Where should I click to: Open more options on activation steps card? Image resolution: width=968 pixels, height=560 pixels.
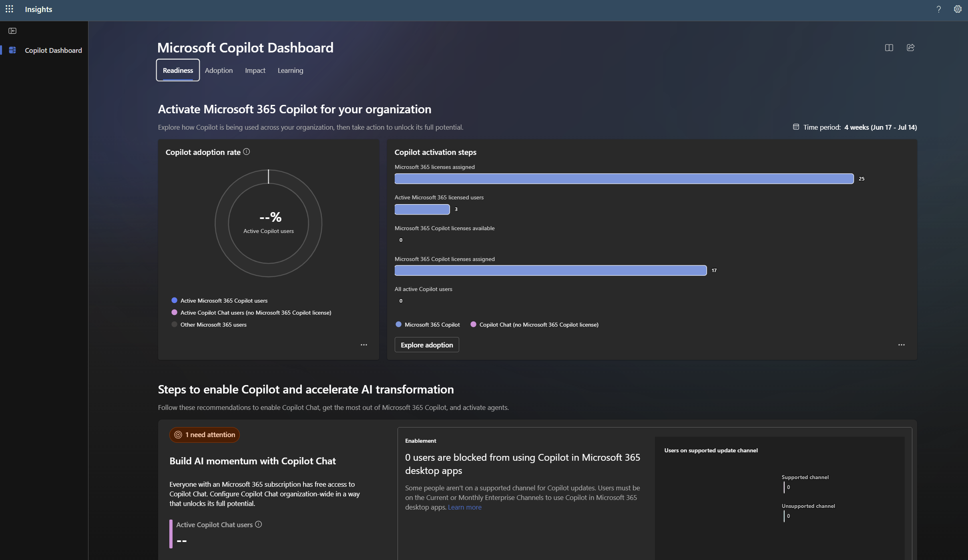[901, 345]
